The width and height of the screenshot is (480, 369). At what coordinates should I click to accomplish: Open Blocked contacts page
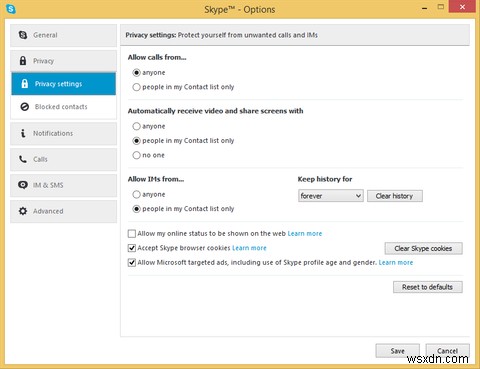63,107
